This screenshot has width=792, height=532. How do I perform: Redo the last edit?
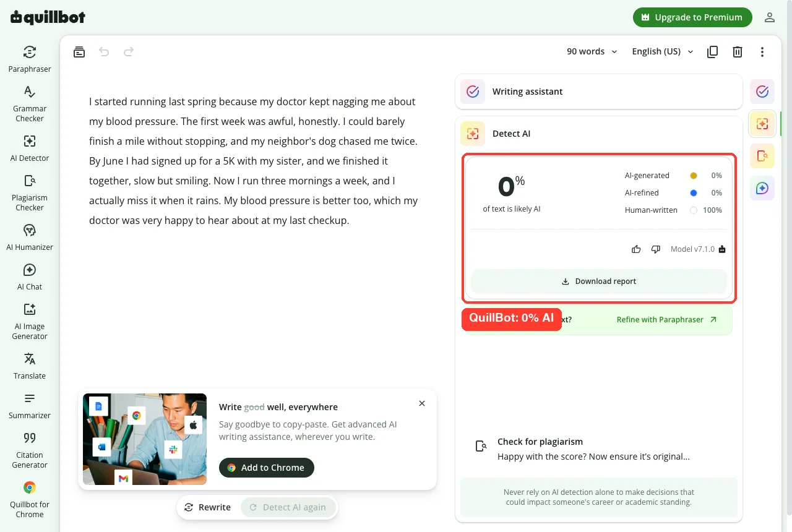tap(129, 52)
